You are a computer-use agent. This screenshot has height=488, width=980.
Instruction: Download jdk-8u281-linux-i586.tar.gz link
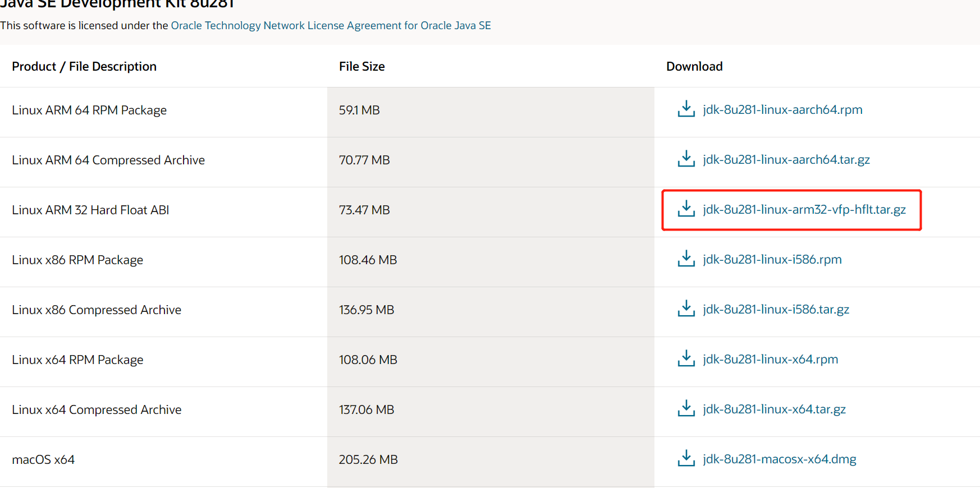tap(776, 309)
